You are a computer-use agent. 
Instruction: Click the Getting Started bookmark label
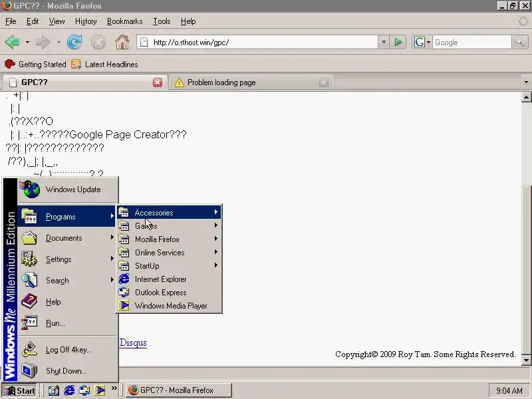43,64
